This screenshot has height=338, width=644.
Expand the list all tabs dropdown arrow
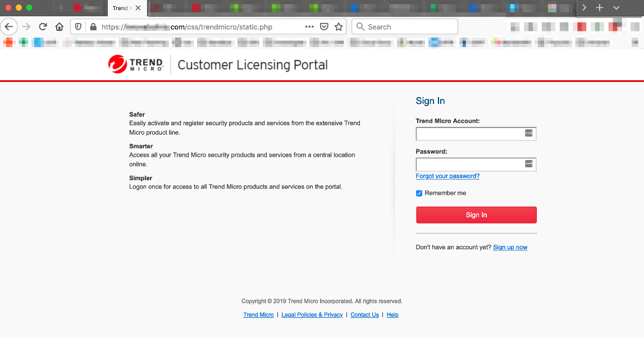pos(616,8)
